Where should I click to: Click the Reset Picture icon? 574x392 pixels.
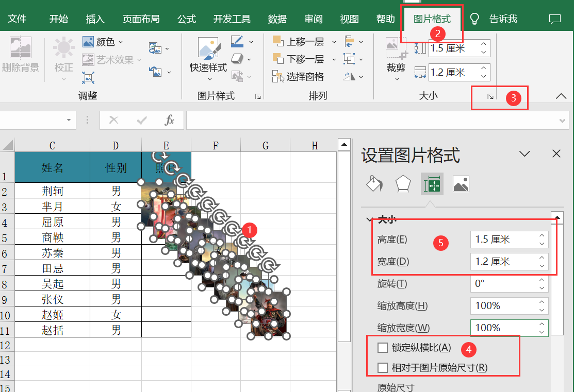coord(155,71)
